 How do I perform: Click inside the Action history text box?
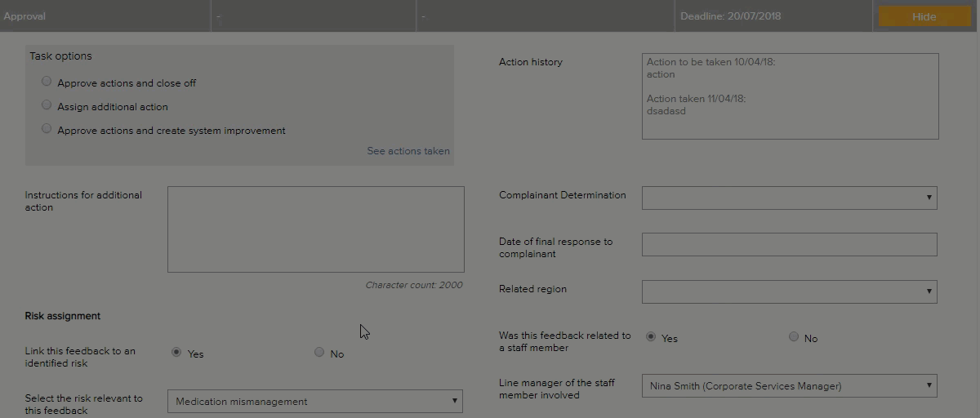coord(790,96)
